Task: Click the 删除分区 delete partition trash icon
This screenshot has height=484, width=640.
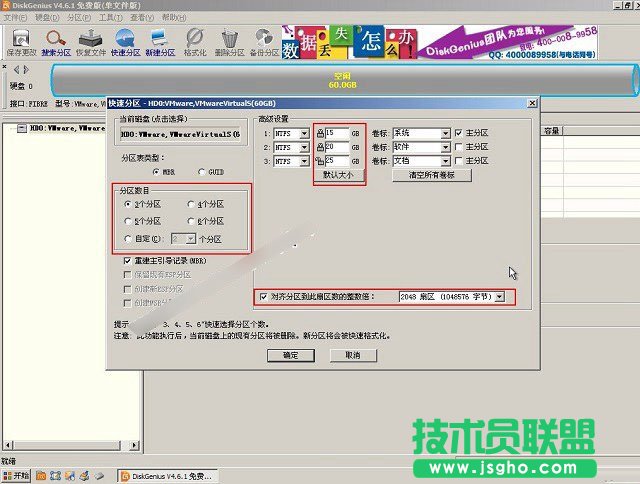Action: [x=229, y=42]
